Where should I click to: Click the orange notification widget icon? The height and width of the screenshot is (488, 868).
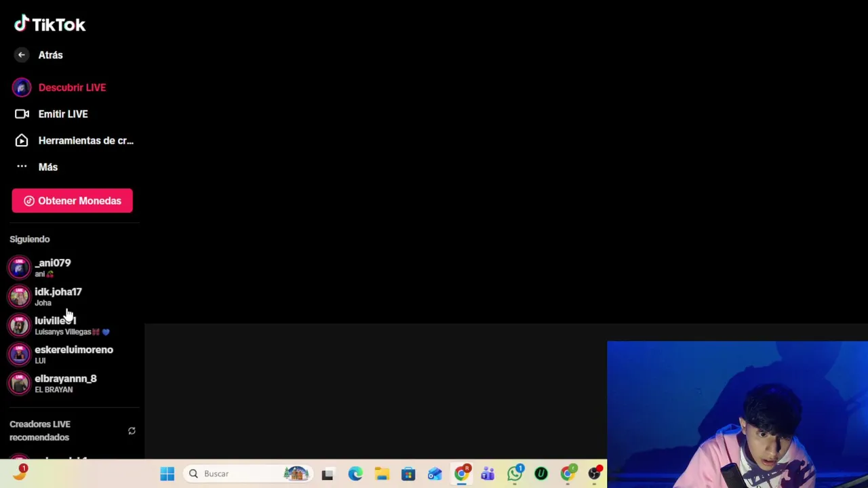(20, 473)
